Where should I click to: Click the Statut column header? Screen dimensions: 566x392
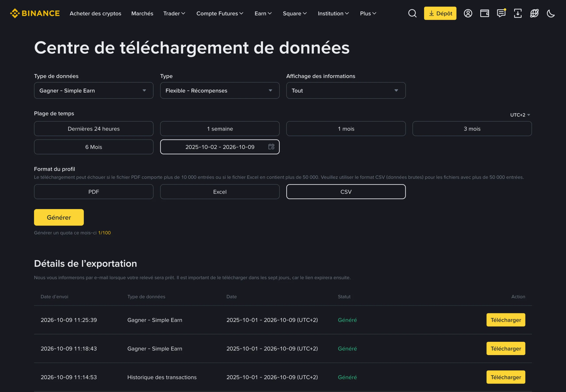344,297
